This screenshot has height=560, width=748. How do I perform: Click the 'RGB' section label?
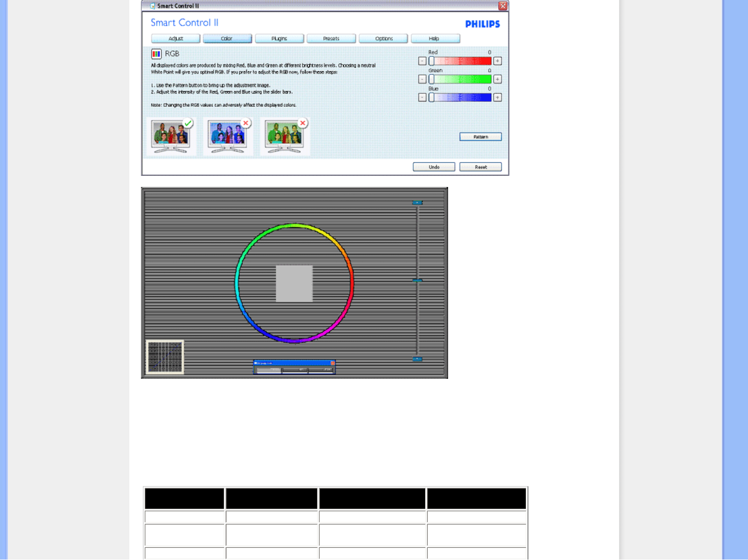(x=172, y=54)
